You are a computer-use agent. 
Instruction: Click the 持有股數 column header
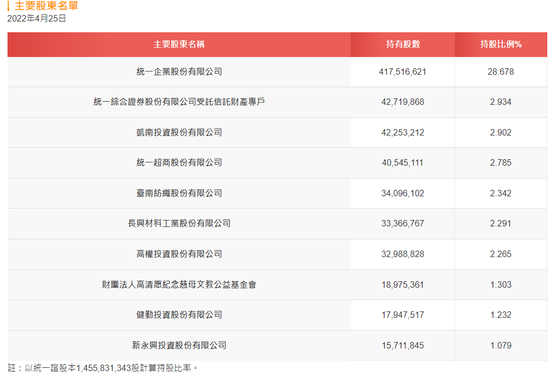[403, 44]
